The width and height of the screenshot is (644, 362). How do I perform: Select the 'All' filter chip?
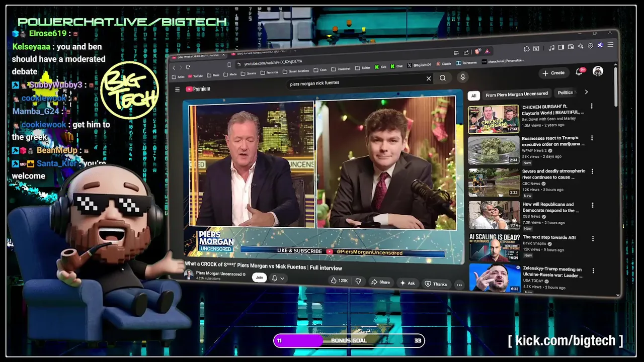tap(473, 96)
